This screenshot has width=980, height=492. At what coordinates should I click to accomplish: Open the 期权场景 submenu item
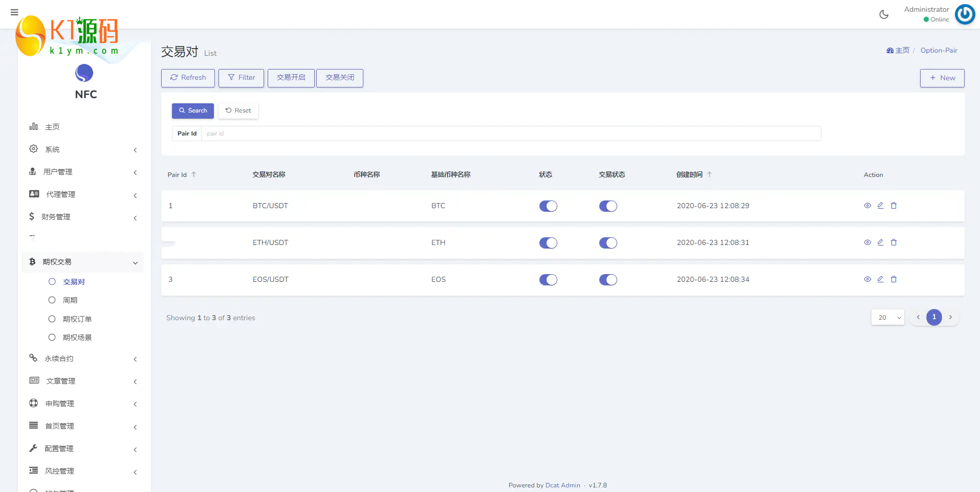77,338
